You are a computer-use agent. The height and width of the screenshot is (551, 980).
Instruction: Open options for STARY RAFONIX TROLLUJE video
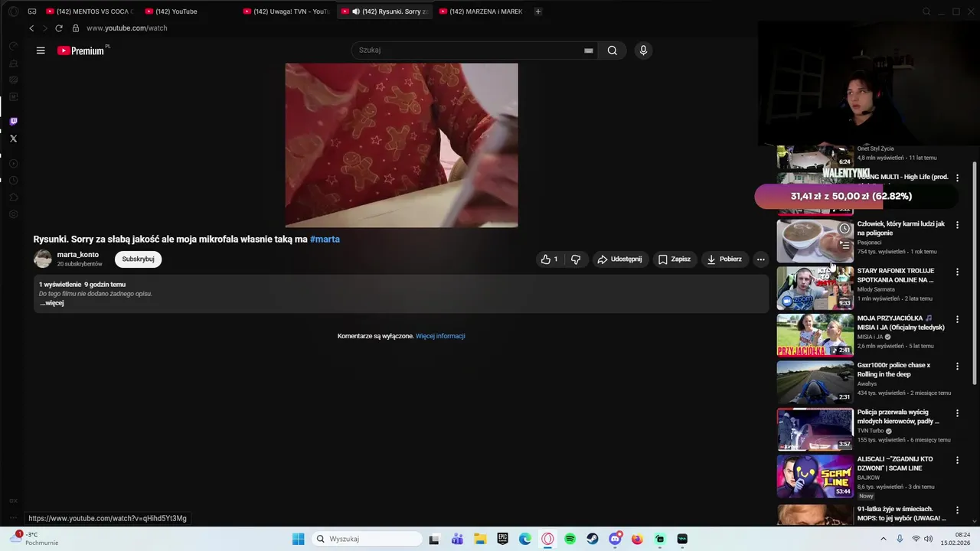957,272
